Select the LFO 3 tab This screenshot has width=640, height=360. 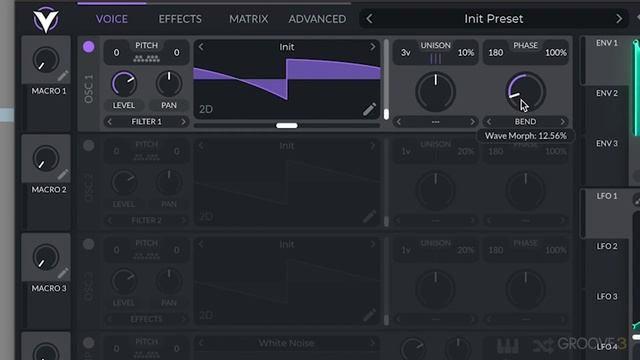(x=607, y=296)
